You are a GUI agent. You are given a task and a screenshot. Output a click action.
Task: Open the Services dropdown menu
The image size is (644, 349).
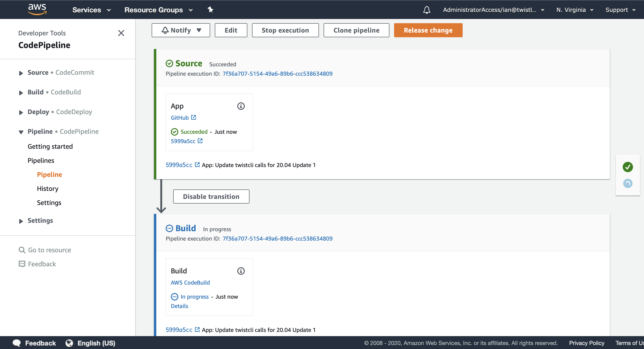[x=91, y=10]
